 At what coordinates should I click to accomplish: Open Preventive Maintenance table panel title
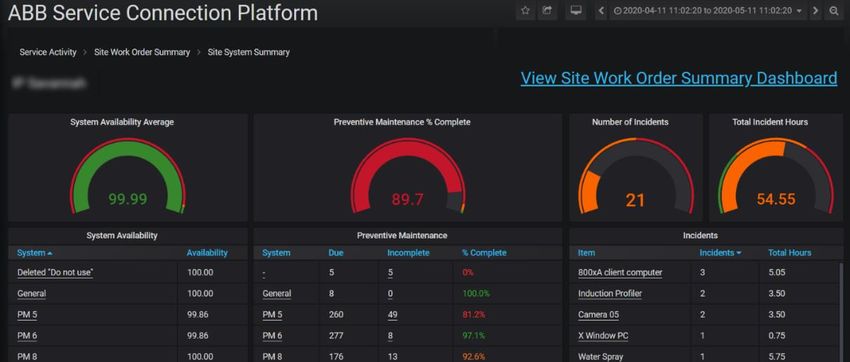(402, 236)
